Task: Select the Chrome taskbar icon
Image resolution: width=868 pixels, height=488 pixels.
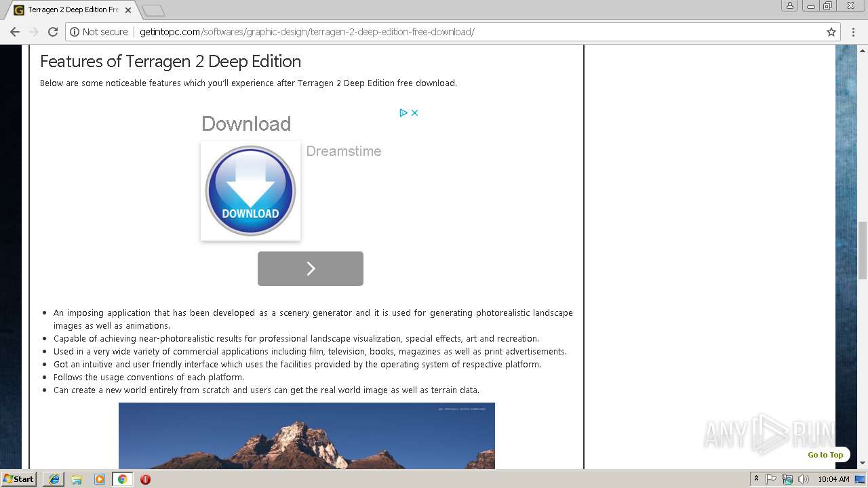Action: [x=122, y=479]
